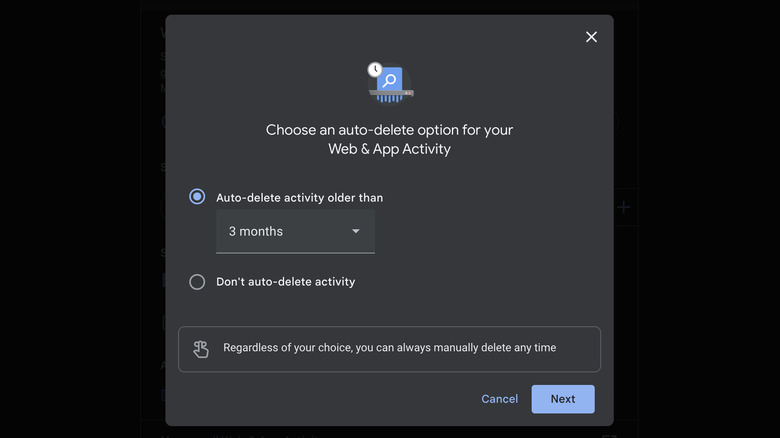Viewport: 780px width, 438px height.
Task: Click the 'manually delete any time' notice text
Action: (x=389, y=348)
